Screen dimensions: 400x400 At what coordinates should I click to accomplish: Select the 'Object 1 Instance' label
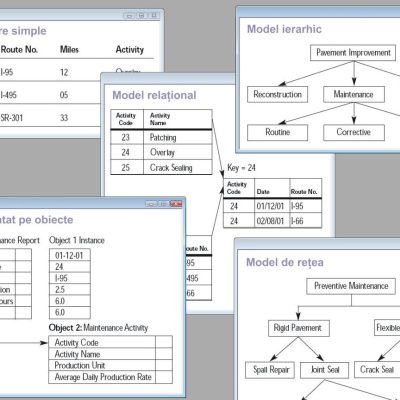[x=77, y=240]
